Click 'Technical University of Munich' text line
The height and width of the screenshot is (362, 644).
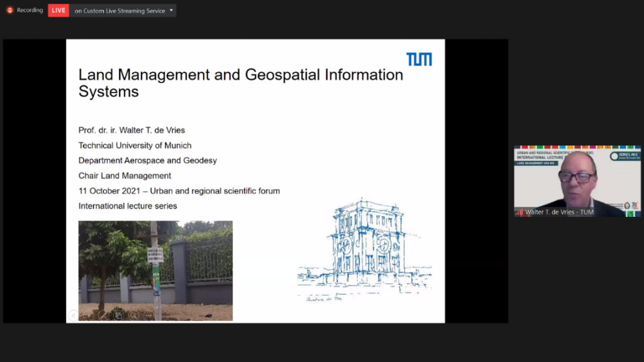click(x=135, y=145)
